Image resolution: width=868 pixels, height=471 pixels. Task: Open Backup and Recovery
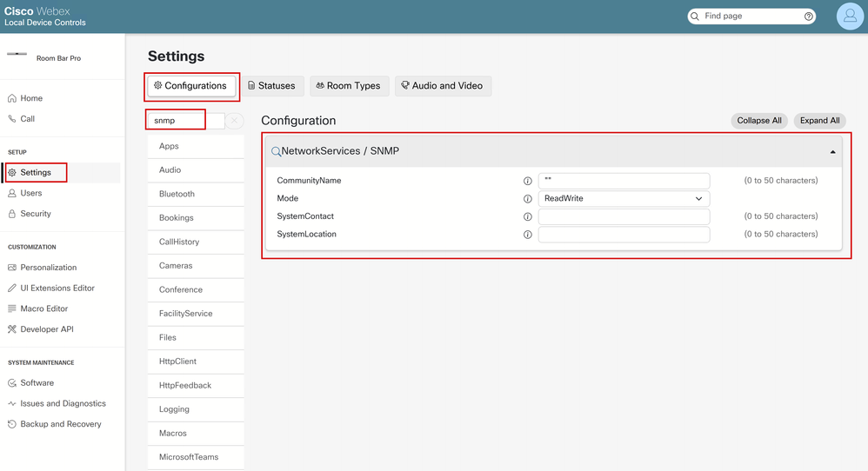62,424
